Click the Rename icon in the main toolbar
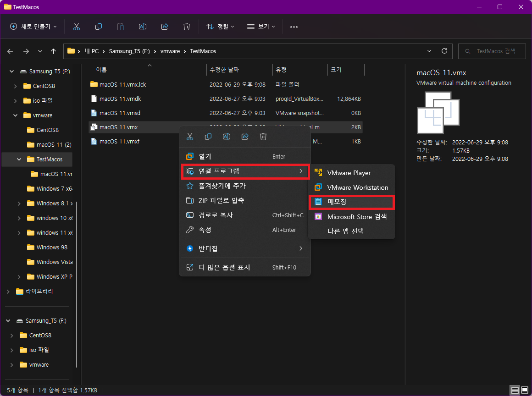 [143, 27]
